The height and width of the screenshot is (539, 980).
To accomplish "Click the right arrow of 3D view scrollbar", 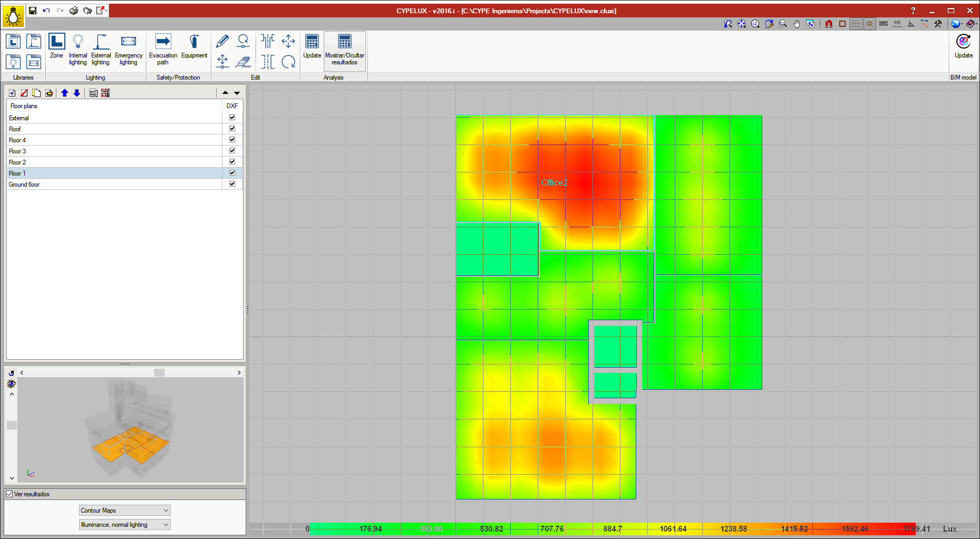I will click(239, 372).
